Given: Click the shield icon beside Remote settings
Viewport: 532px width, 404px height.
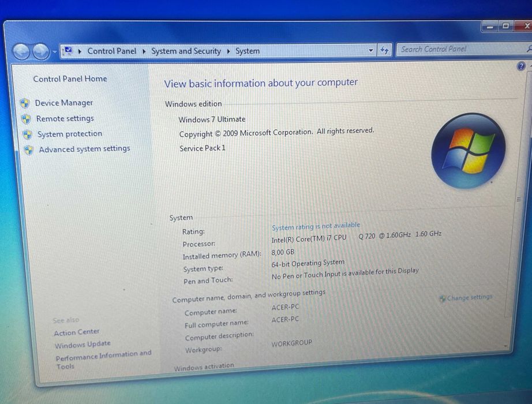Looking at the screenshot, I should tap(26, 119).
